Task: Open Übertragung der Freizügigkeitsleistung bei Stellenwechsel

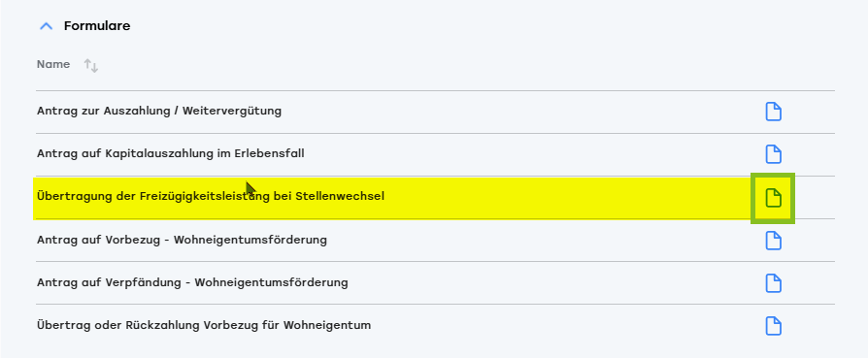Action: pos(211,196)
